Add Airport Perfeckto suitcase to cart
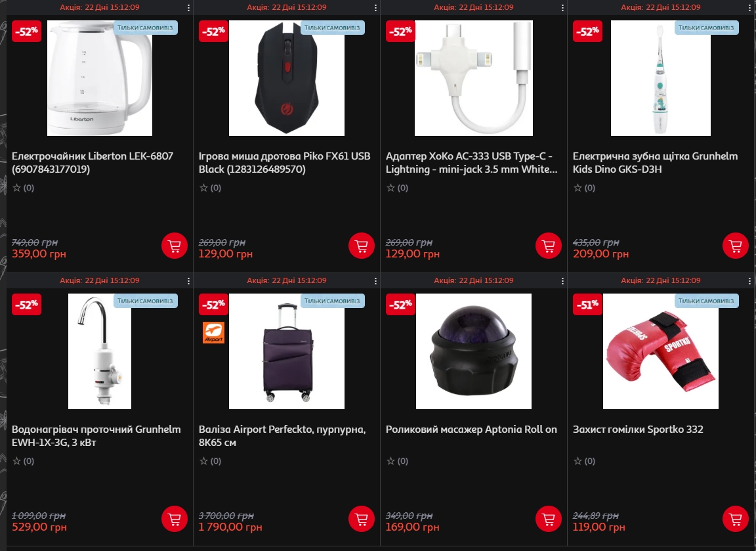Viewport: 756px width, 551px height. pyautogui.click(x=361, y=519)
